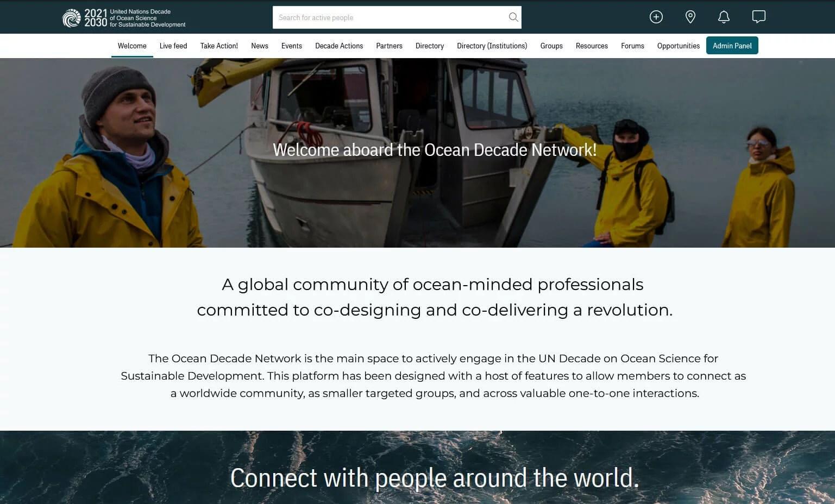Image resolution: width=835 pixels, height=504 pixels.
Task: View available Opportunities
Action: click(x=678, y=46)
